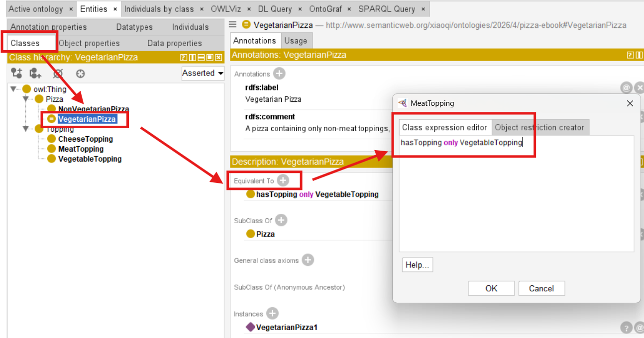This screenshot has height=338, width=644.
Task: Open Classes sub-tab
Action: pyautogui.click(x=25, y=43)
